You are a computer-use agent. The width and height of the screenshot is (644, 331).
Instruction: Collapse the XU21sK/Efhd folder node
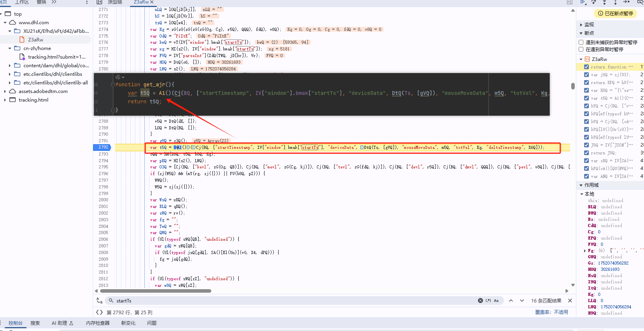tap(10, 31)
